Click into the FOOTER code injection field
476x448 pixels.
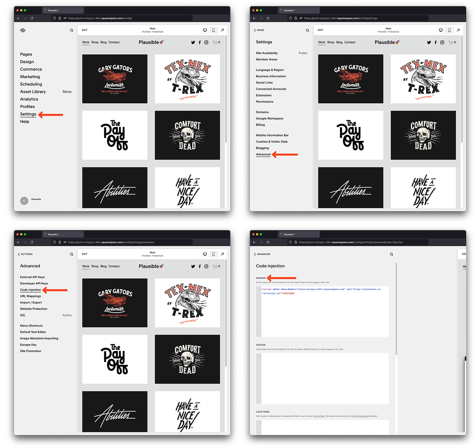coord(322,379)
